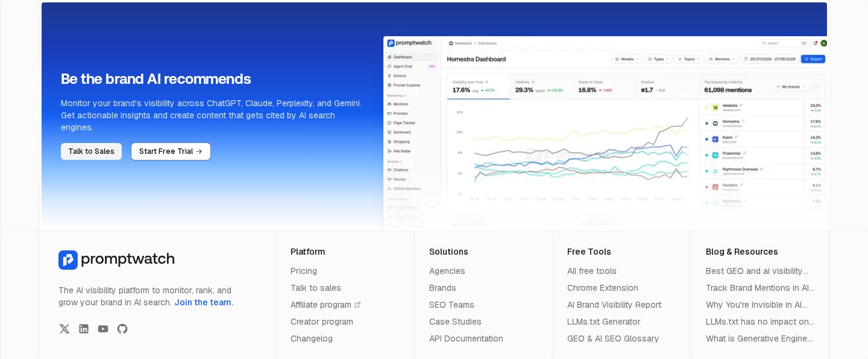Open the Why You're Invisible in AI blog link

(x=756, y=305)
